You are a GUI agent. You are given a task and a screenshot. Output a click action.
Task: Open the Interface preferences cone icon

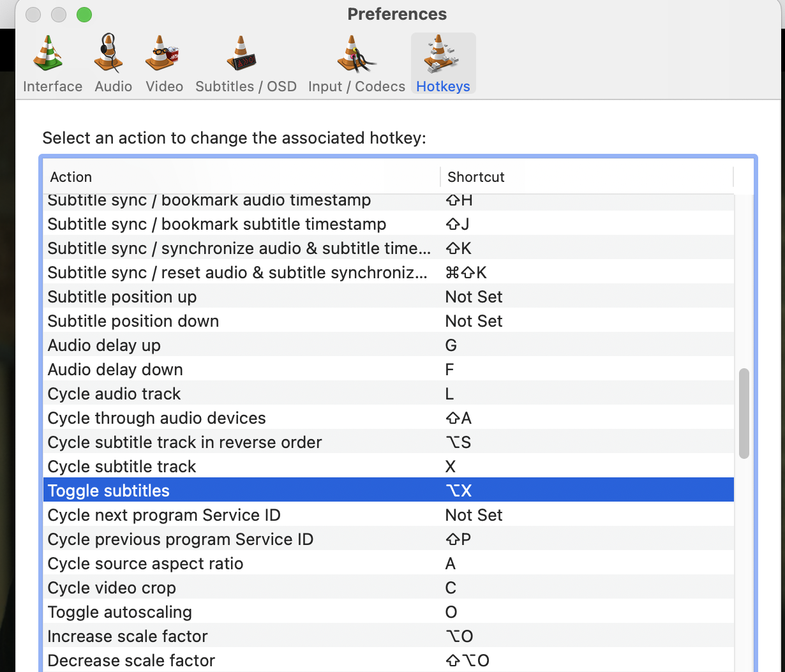pyautogui.click(x=49, y=54)
